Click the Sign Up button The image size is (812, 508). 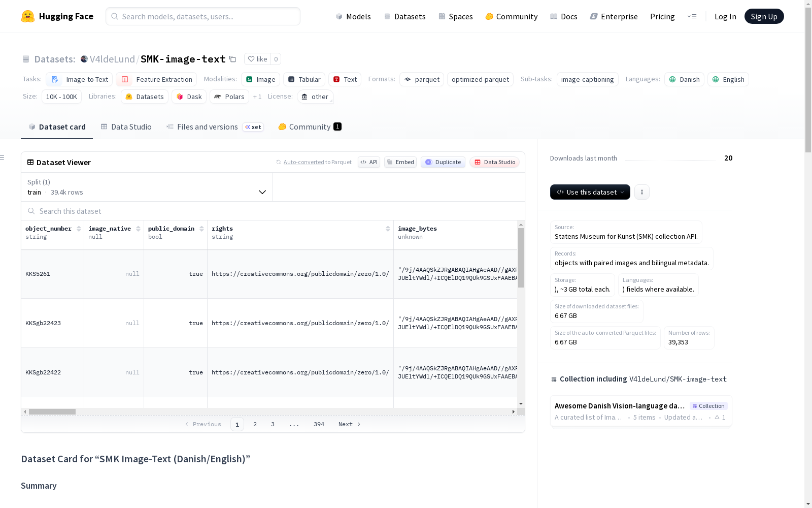coord(764,16)
